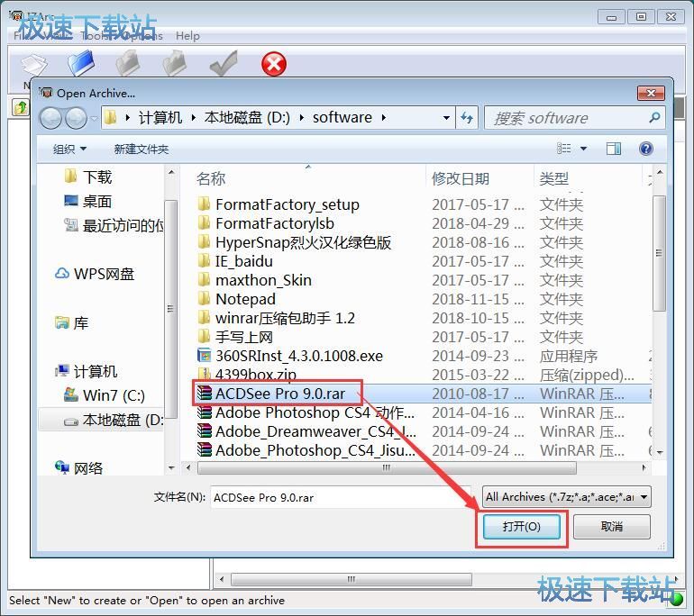Click up-folder icon in IZArc main window
This screenshot has height=616, width=694.
pyautogui.click(x=21, y=107)
